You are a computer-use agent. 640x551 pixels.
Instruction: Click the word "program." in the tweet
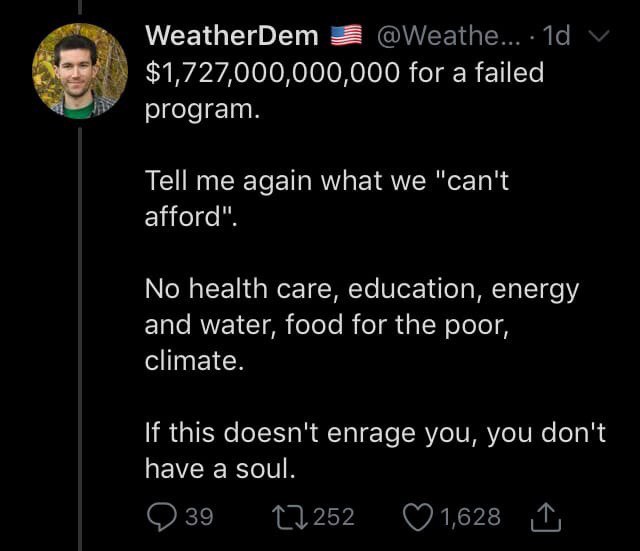coord(201,108)
